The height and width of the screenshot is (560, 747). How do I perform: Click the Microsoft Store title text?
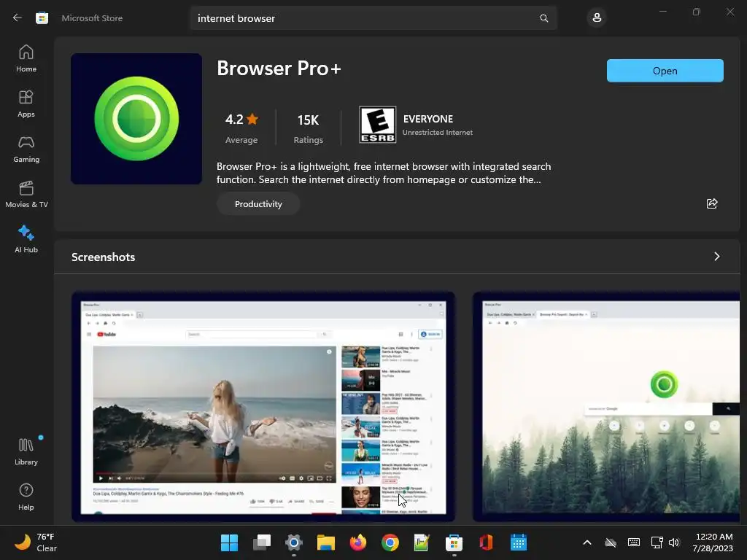[92, 18]
